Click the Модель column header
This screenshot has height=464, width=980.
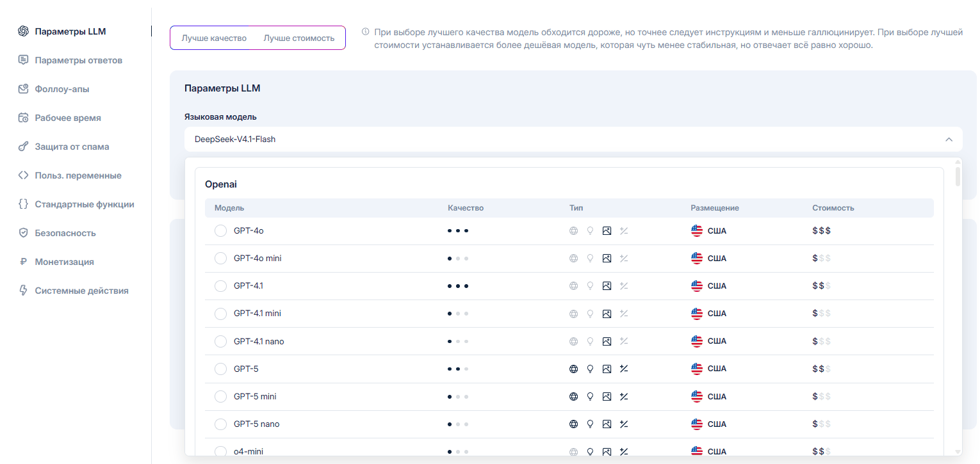tap(229, 208)
